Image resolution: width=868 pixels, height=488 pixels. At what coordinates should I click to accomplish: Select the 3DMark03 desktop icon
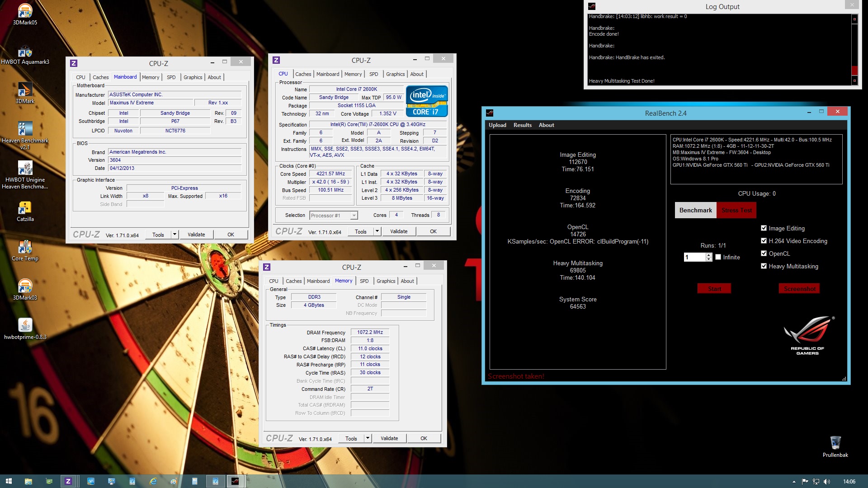coord(25,290)
